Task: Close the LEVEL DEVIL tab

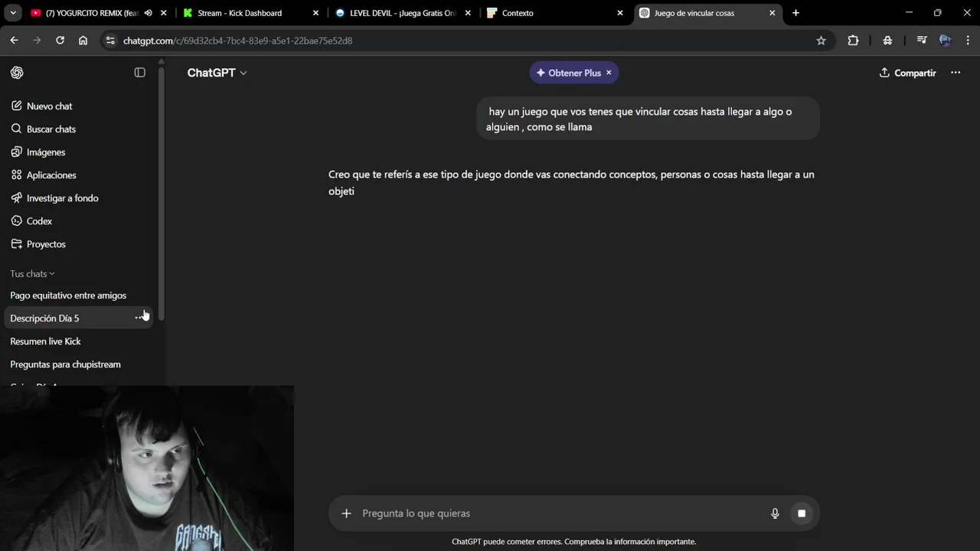Action: [468, 13]
